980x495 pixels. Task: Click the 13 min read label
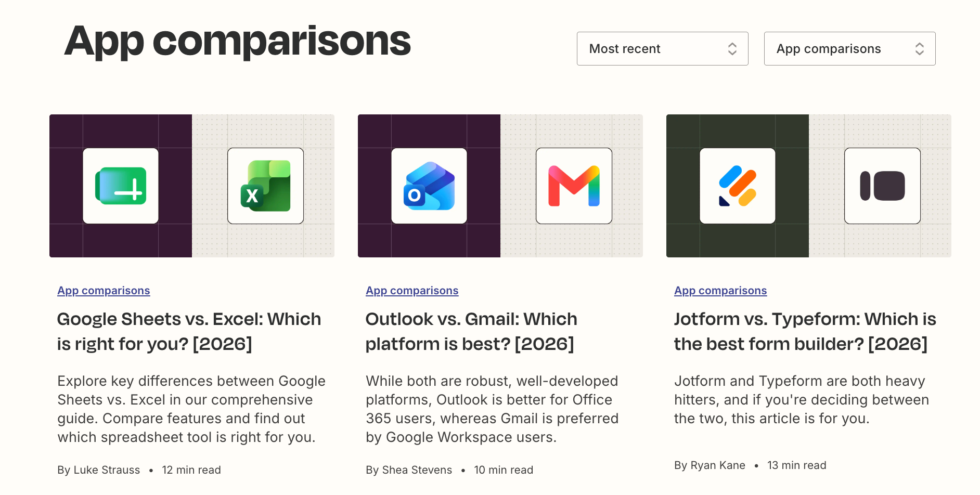(797, 465)
